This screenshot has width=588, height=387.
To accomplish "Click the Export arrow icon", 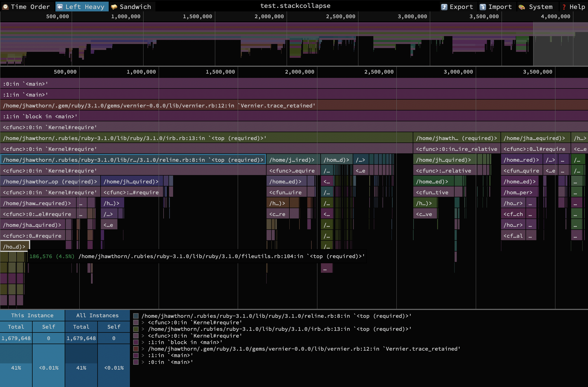I will click(x=444, y=7).
